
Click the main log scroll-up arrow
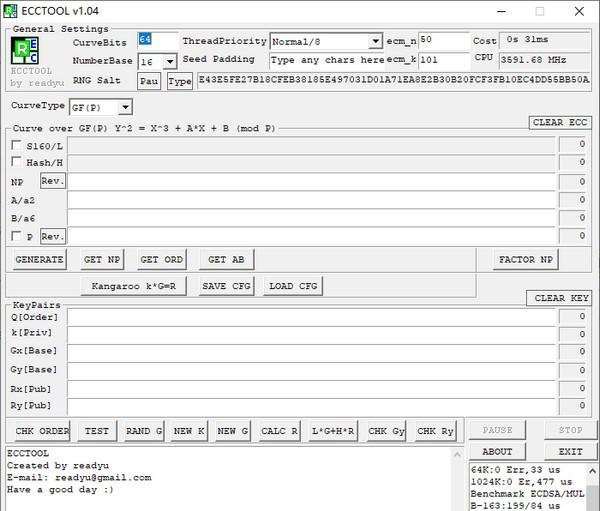tap(457, 455)
